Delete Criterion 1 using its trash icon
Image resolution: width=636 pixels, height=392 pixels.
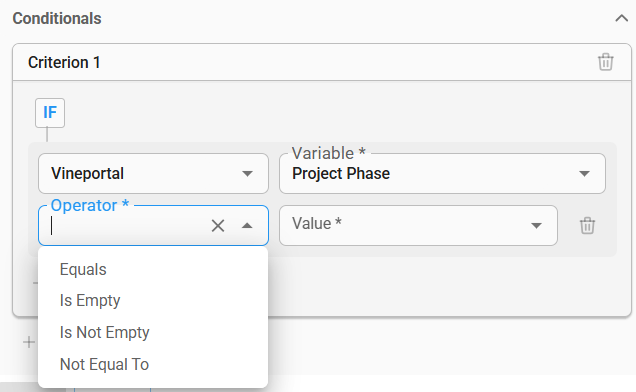(606, 62)
